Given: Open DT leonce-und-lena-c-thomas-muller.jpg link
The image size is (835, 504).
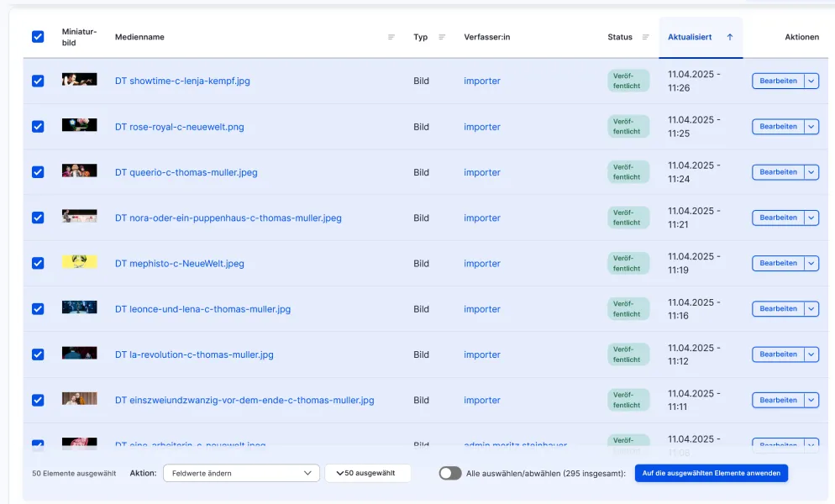Looking at the screenshot, I should point(203,309).
